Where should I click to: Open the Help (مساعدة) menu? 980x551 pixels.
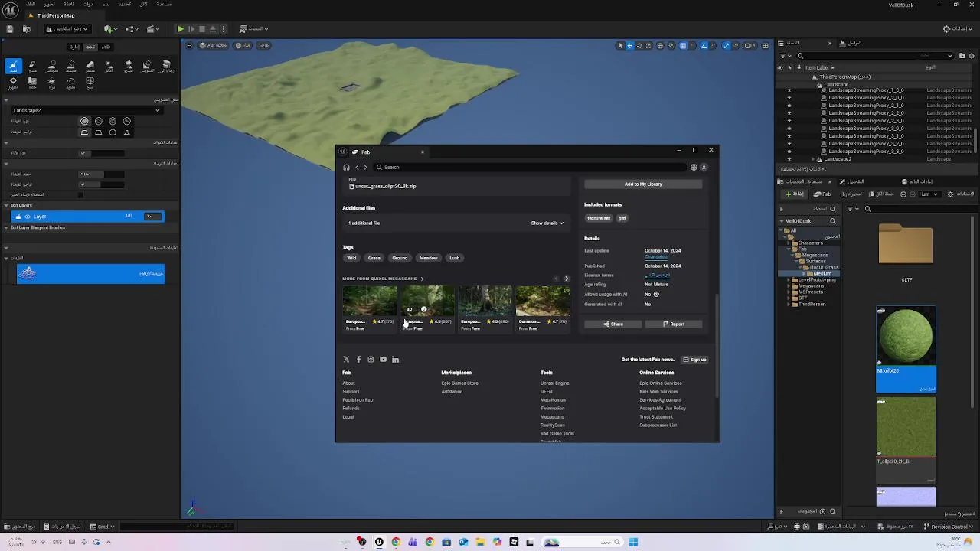pyautogui.click(x=164, y=4)
